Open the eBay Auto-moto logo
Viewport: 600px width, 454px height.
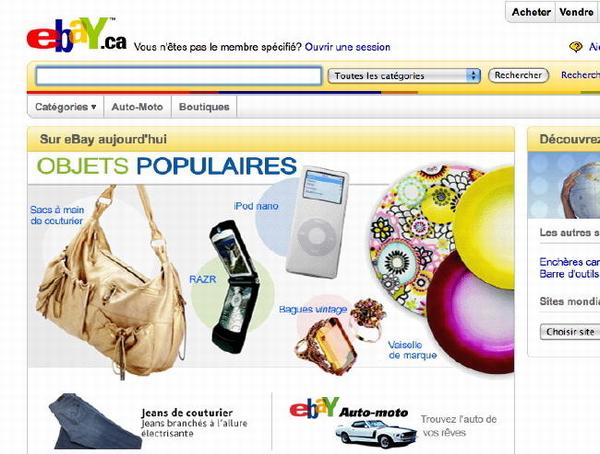pyautogui.click(x=349, y=408)
